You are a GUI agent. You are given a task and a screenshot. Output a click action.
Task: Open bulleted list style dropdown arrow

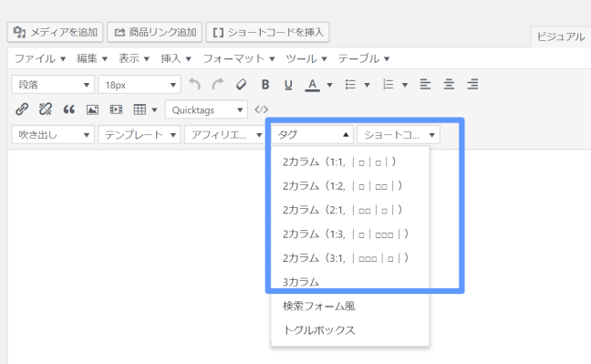coord(367,85)
